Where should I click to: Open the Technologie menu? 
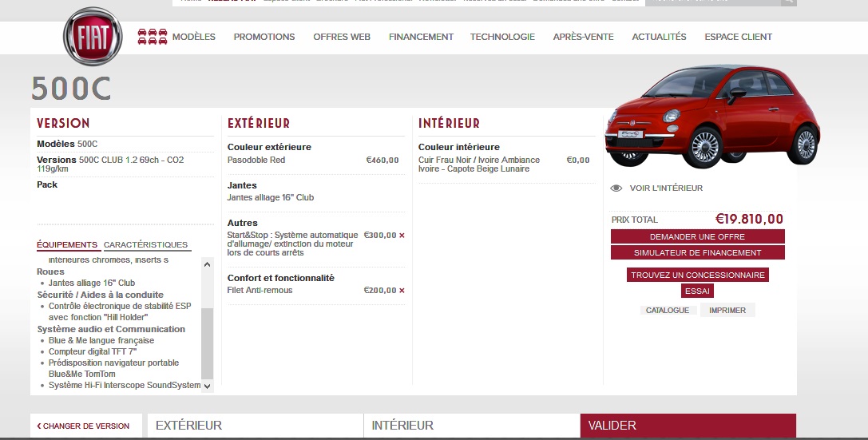502,37
